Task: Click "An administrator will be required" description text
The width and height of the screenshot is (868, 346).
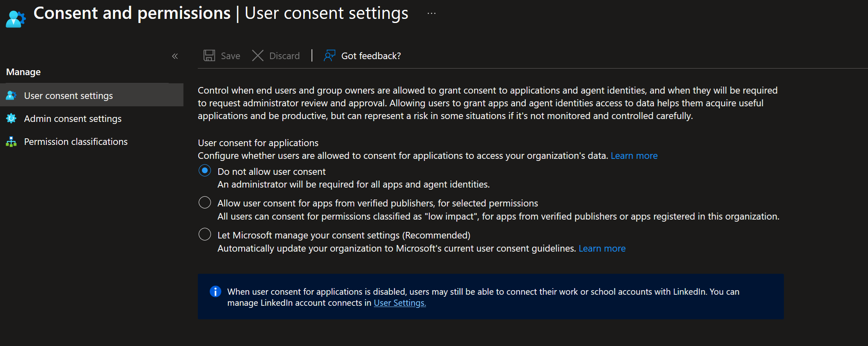Action: click(x=353, y=185)
